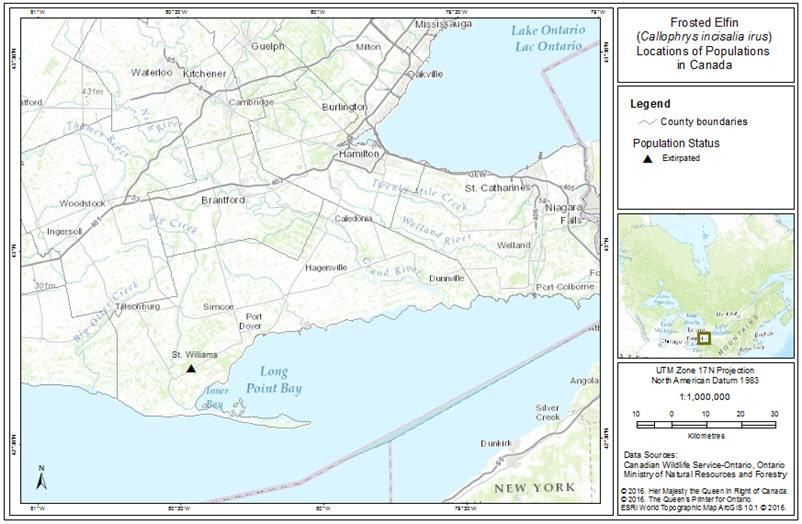Image resolution: width=802 pixels, height=524 pixels.
Task: Click the NEW YORK state label
Action: (x=535, y=487)
